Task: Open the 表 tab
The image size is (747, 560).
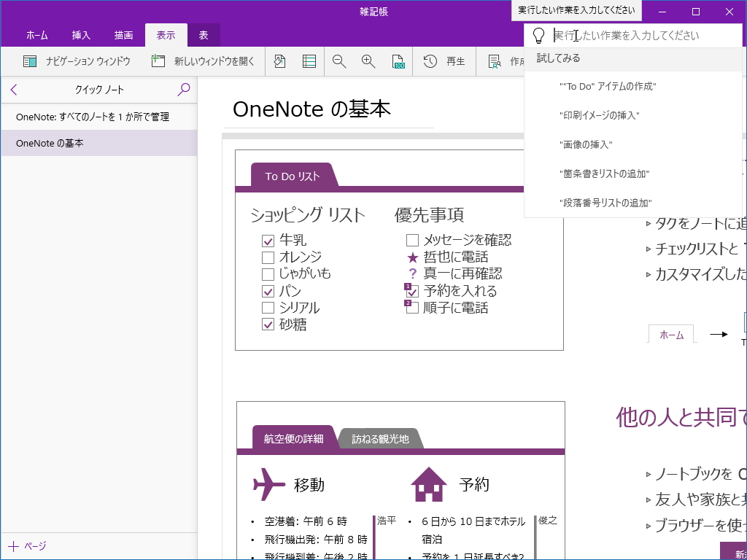Action: click(x=204, y=35)
